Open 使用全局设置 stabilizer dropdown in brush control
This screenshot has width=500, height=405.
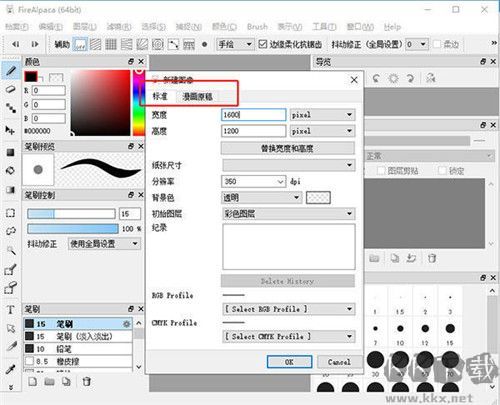pyautogui.click(x=104, y=244)
